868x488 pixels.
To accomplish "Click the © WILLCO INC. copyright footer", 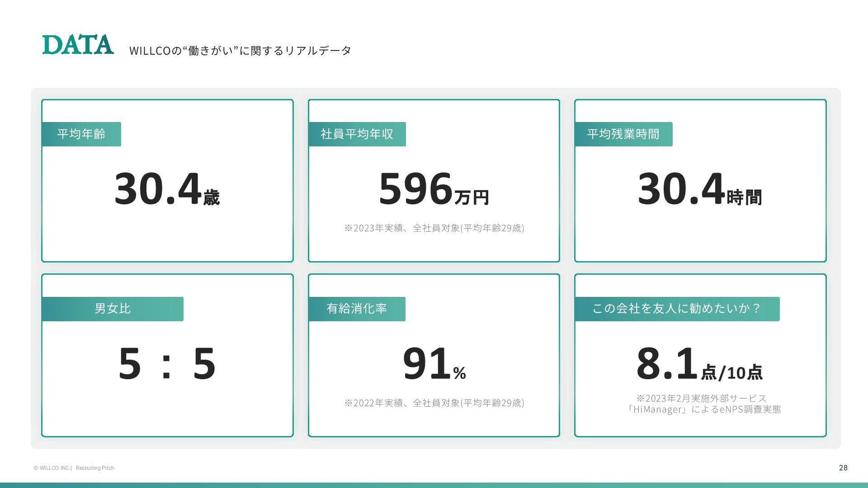I will tap(52, 468).
